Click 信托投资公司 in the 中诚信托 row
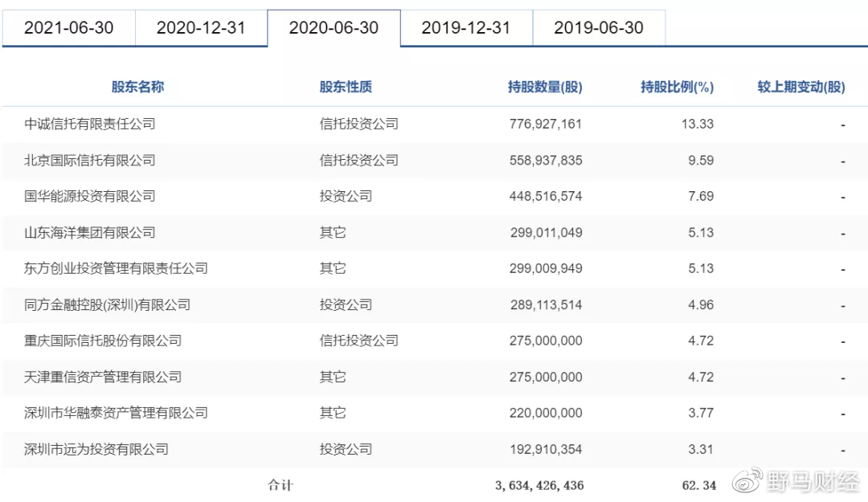Image resolution: width=868 pixels, height=502 pixels. pyautogui.click(x=359, y=124)
